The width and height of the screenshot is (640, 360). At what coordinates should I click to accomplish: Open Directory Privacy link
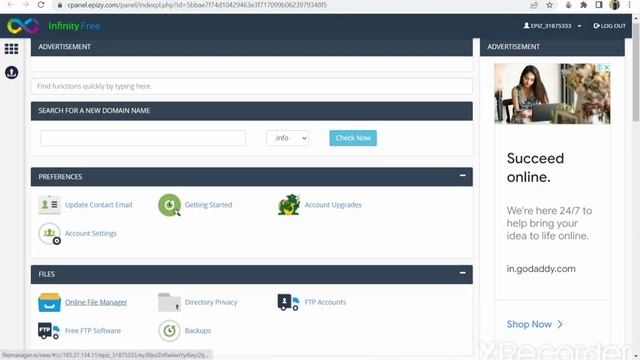211,302
